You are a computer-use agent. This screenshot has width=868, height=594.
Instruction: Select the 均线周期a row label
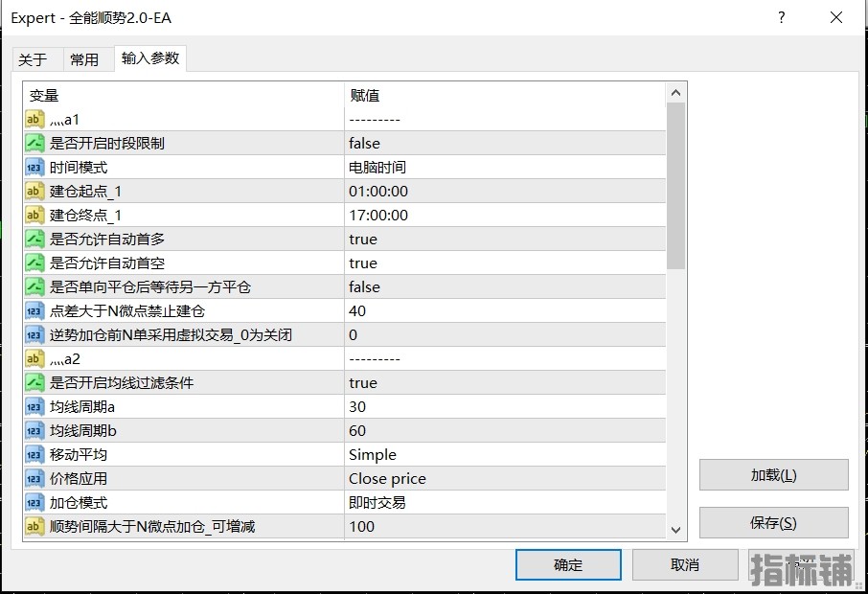pos(82,407)
